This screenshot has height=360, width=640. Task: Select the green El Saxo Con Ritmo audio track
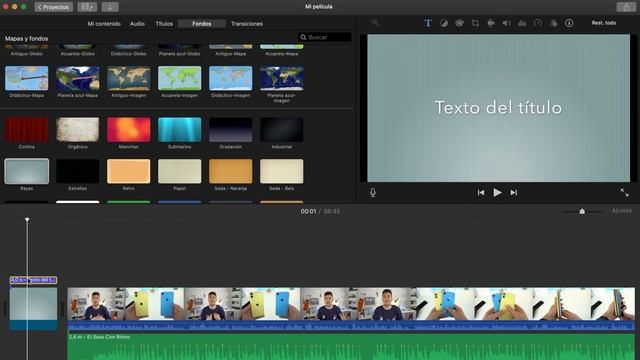pos(351,347)
